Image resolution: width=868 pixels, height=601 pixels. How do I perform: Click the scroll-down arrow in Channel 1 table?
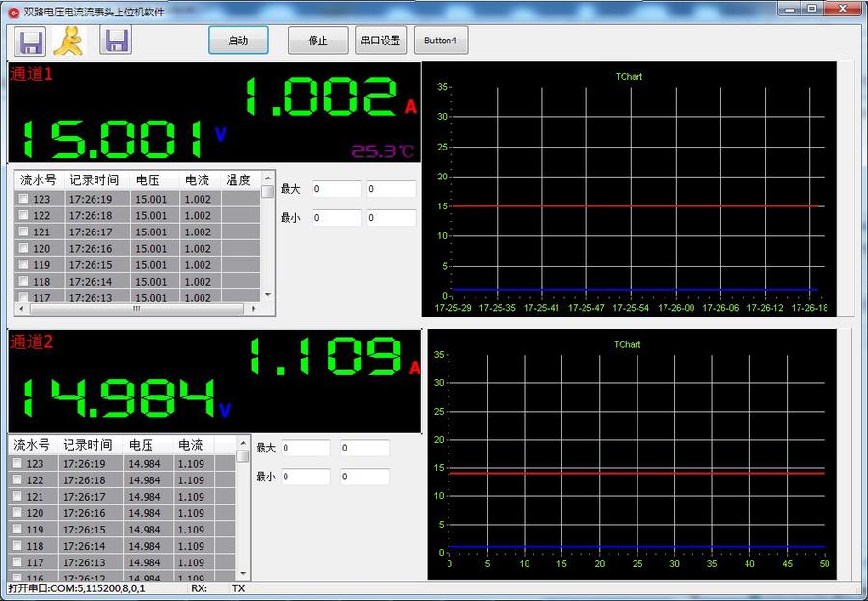pos(267,295)
